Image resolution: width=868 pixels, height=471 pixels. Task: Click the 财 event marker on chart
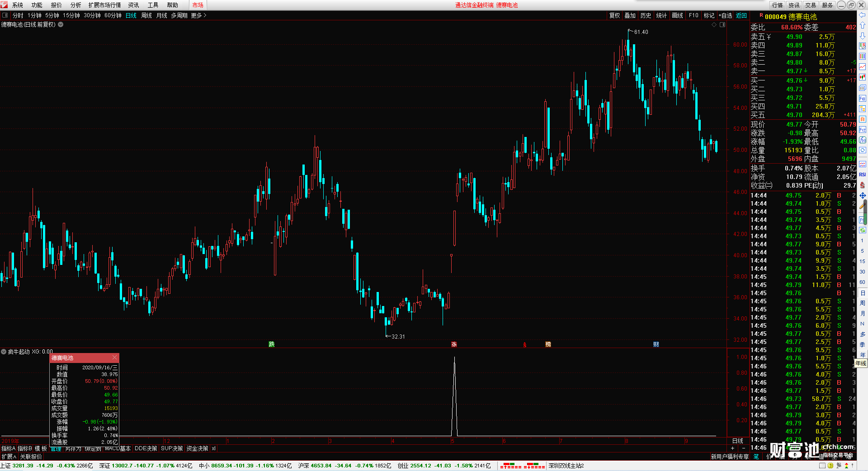[656, 344]
